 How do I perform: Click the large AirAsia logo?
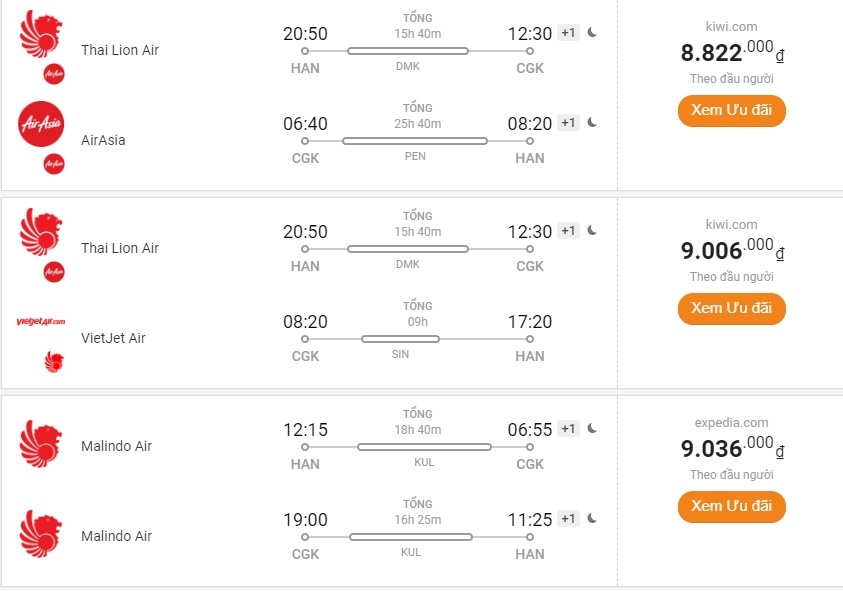[41, 123]
